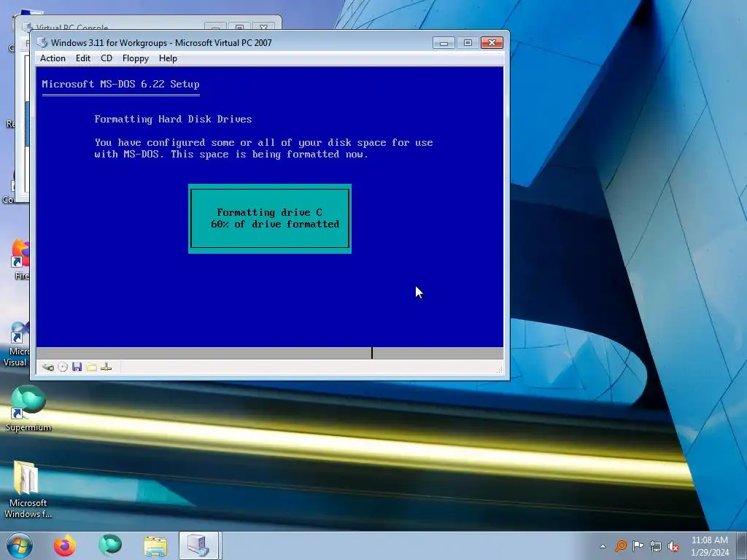747x560 pixels.
Task: Click the Virtual PC taskbar button
Action: [198, 545]
